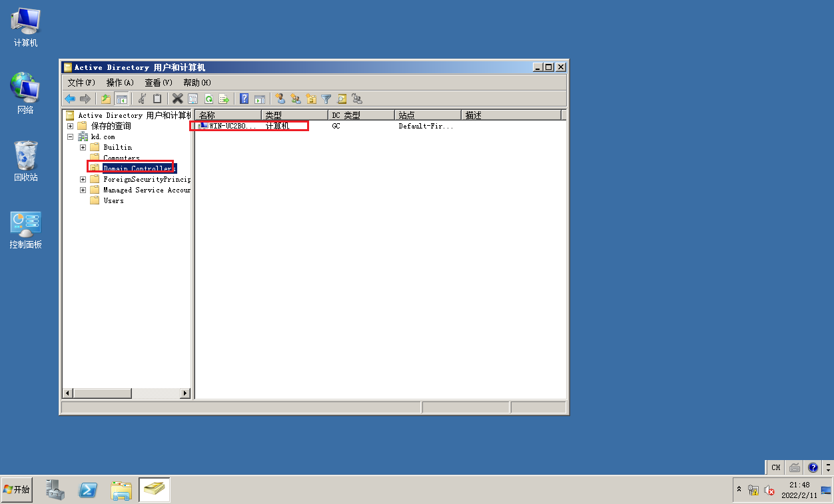Click the tree pane scrollbar right arrow

[x=186, y=393]
